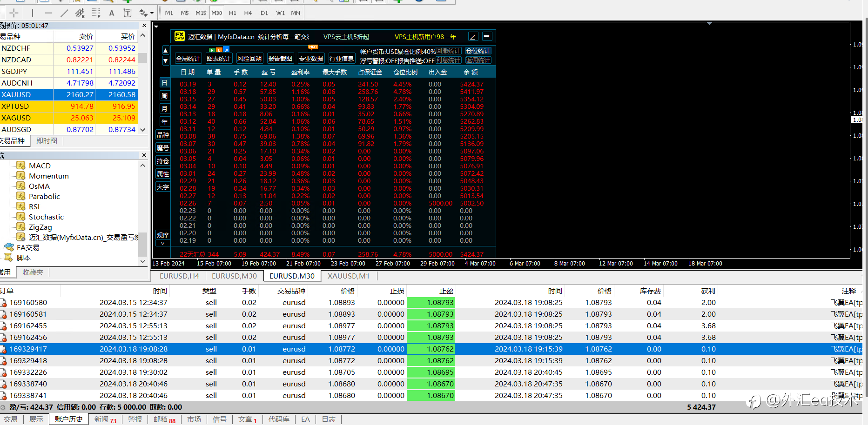868x425 pixels.
Task: Switch chart timeframe to W1
Action: [280, 13]
